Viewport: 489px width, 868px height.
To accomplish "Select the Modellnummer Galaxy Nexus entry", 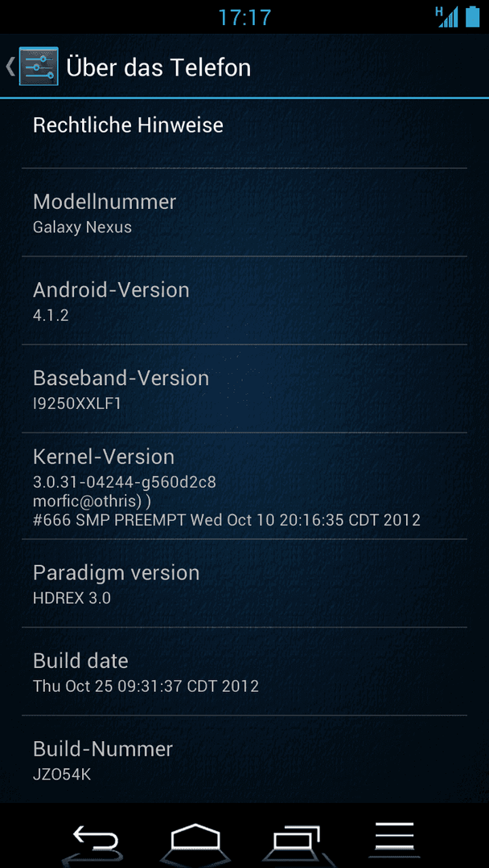I will point(244,212).
